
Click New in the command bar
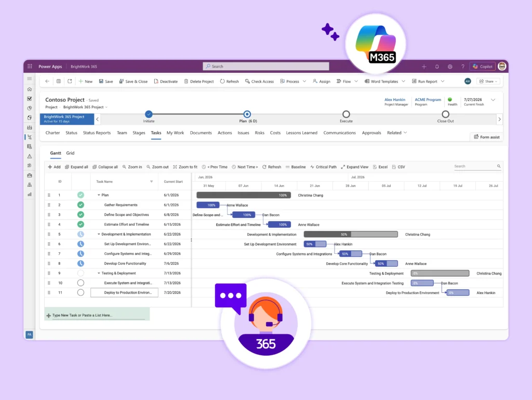coord(86,82)
